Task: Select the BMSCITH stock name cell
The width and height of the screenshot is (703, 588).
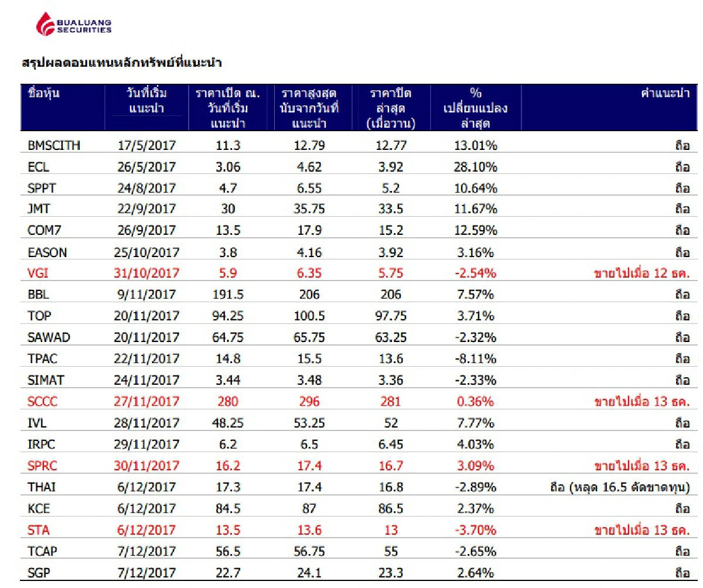Action: point(54,146)
